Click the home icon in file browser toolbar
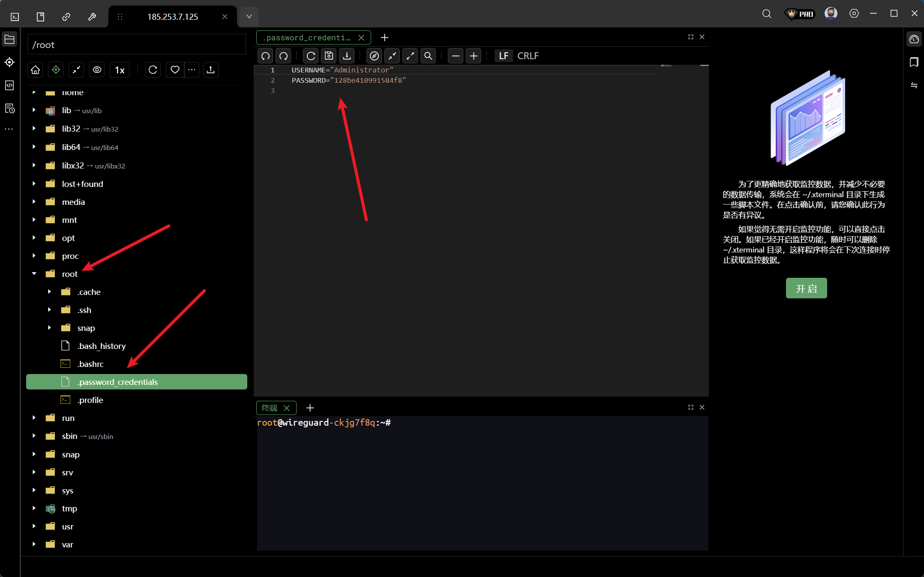 point(36,70)
